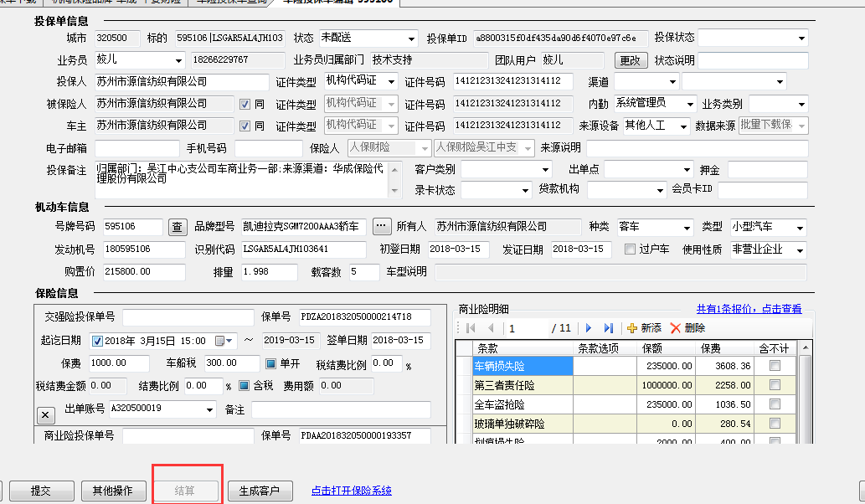Viewport: 865px width, 504px height.
Task: Open the 出单账号 dropdown A320500019
Action: click(209, 409)
